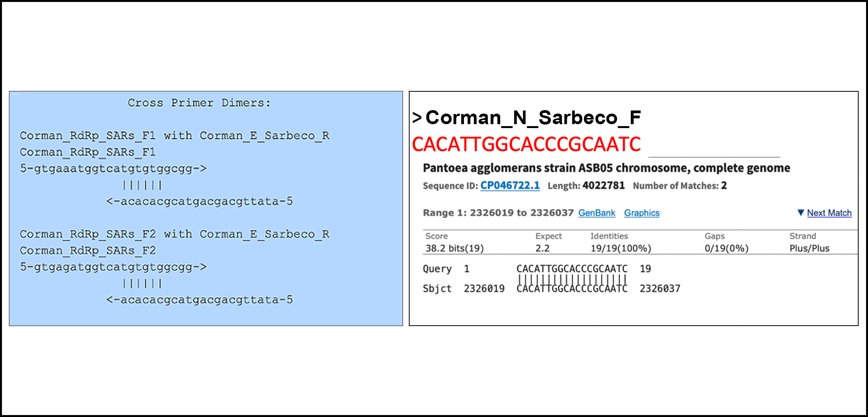Screen dimensions: 868x417
Task: Select the 5-gtgagatggtcatgtgtggcgg-> sequence
Action: tap(113, 267)
